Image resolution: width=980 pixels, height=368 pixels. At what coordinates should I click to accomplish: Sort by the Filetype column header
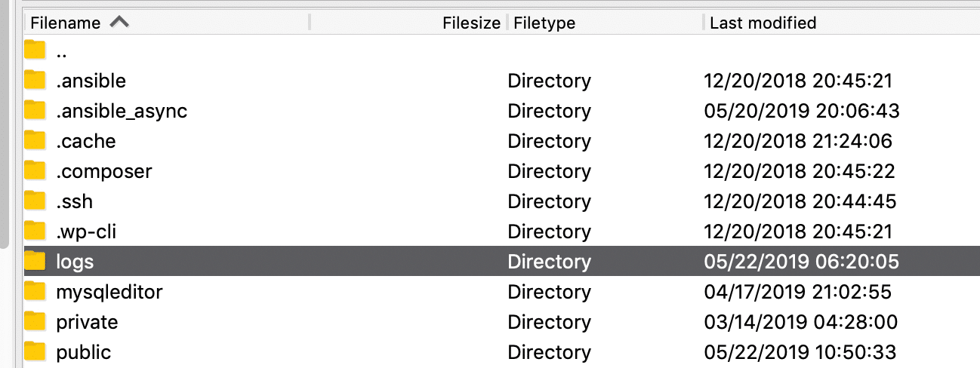[x=544, y=23]
